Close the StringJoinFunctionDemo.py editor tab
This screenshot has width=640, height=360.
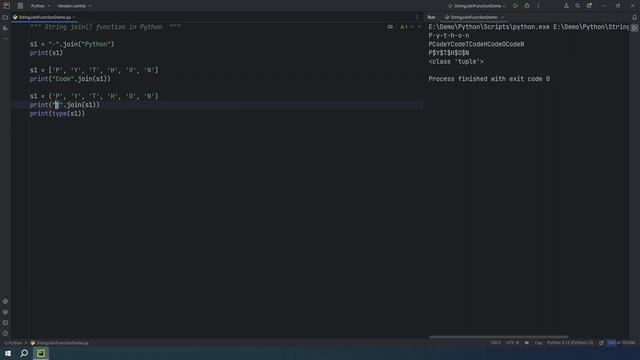pyautogui.click(x=74, y=18)
